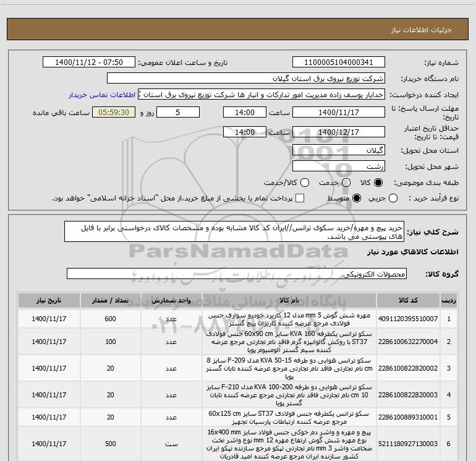The image size is (476, 461).
Task: Click the 1400/12/17 price validity date field
Action: (339, 132)
